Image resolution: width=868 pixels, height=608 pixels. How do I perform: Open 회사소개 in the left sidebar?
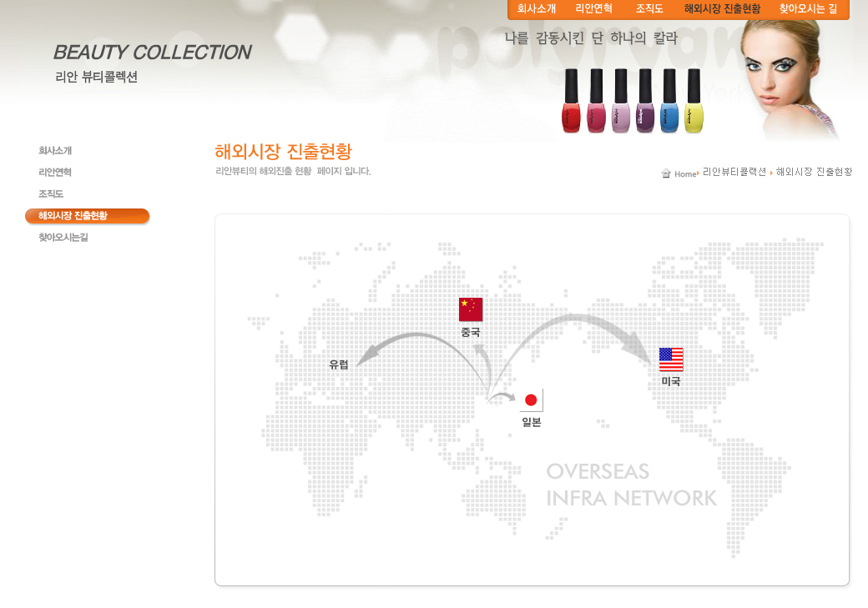coord(55,151)
